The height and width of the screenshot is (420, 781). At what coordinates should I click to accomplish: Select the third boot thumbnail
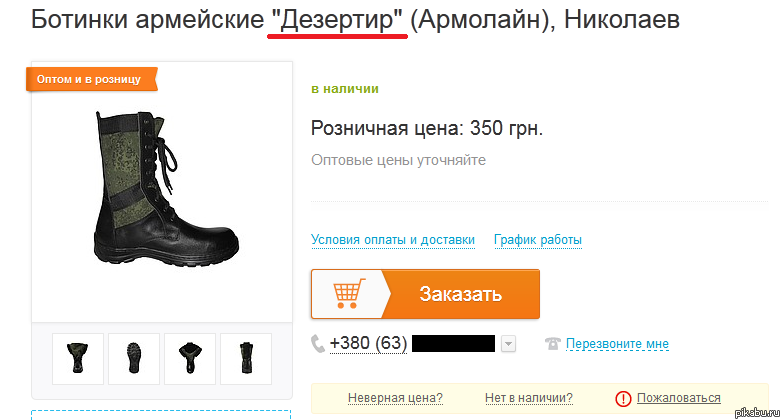(x=190, y=359)
